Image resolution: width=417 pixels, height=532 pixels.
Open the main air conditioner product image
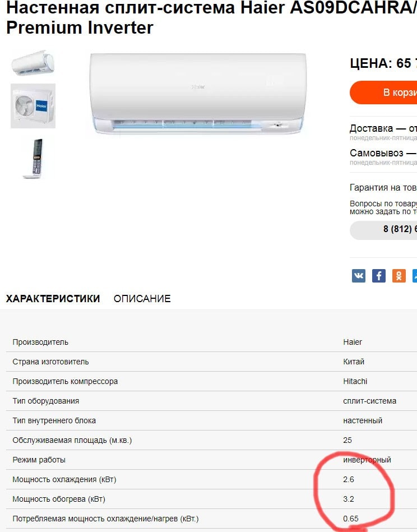[x=198, y=94]
